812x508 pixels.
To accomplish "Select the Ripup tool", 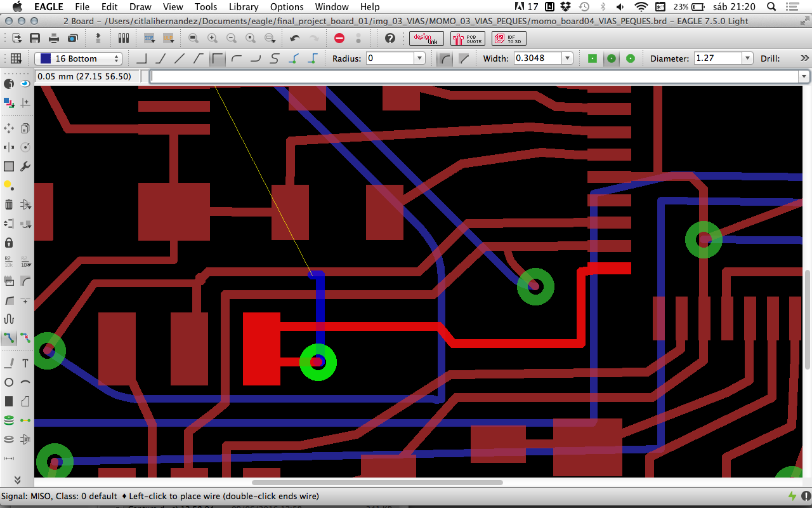I will pyautogui.click(x=25, y=338).
